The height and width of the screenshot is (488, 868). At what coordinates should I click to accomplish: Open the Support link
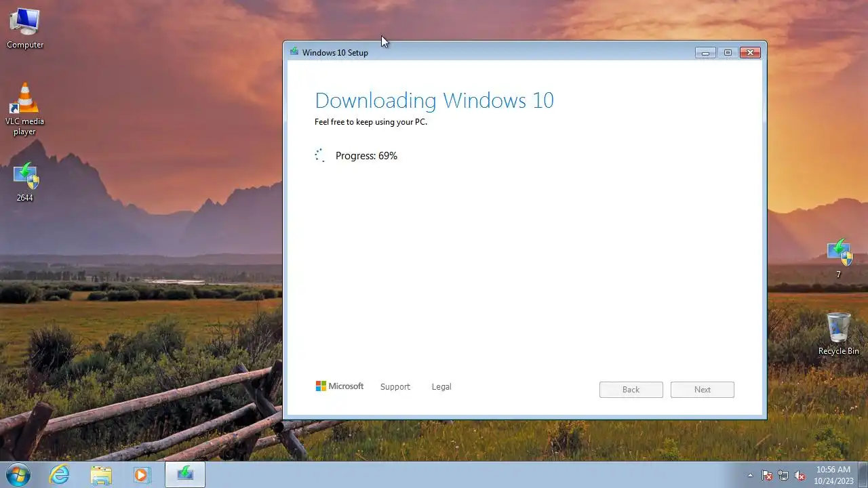[395, 386]
